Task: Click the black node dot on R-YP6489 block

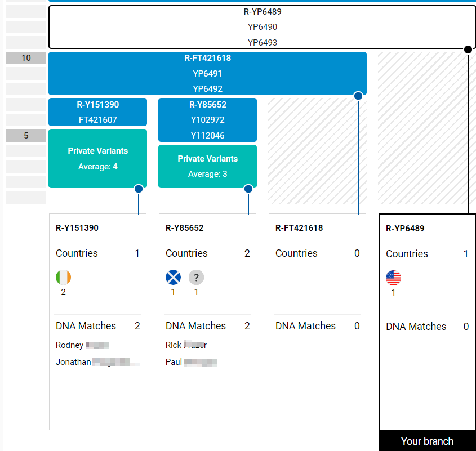Action: (x=468, y=50)
